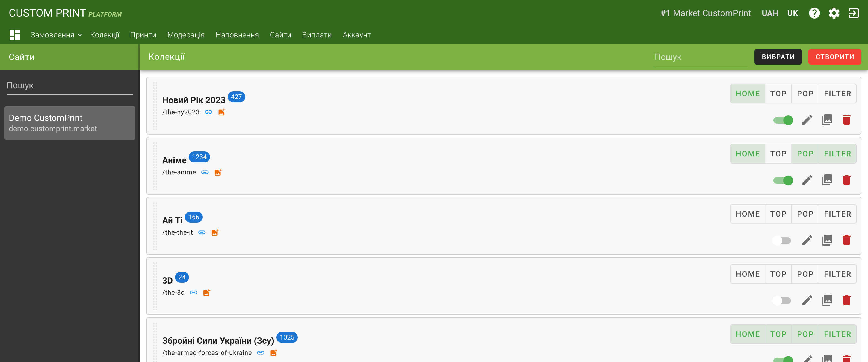
Task: Open gallery icon for Ай Ті
Action: point(827,240)
